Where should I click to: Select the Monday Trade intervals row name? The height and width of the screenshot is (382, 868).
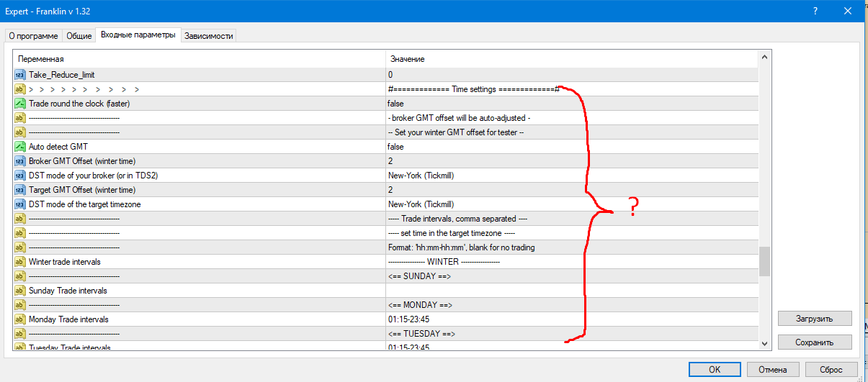point(69,319)
